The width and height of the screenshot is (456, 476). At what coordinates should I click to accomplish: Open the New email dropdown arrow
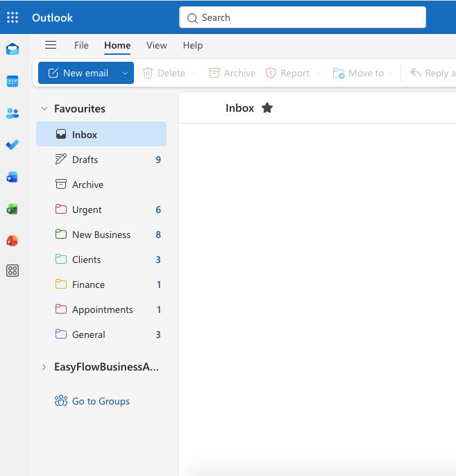coord(125,73)
